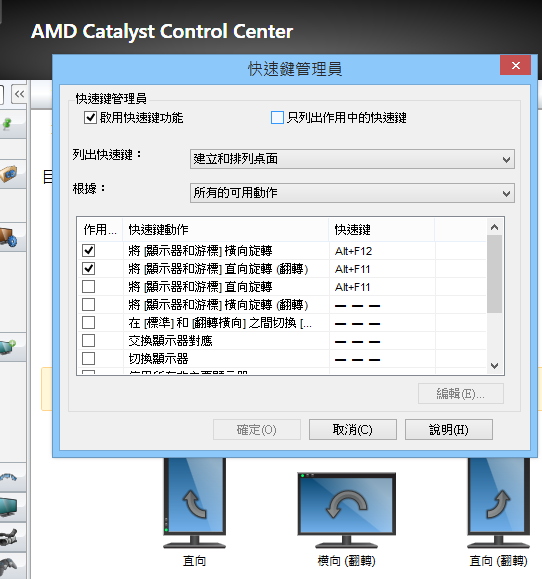This screenshot has height=579, width=542.
Task: Open the video camera sidebar icon
Action: pyautogui.click(x=8, y=537)
